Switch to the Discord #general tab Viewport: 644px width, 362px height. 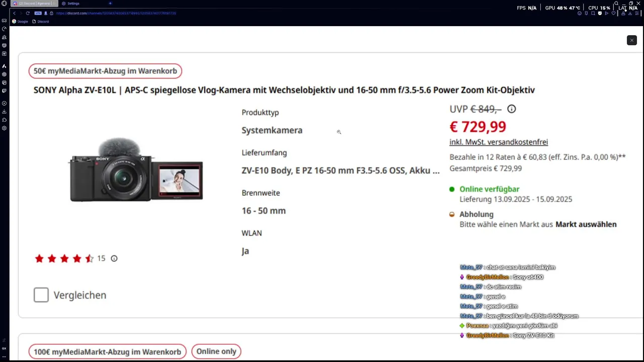pyautogui.click(x=34, y=4)
